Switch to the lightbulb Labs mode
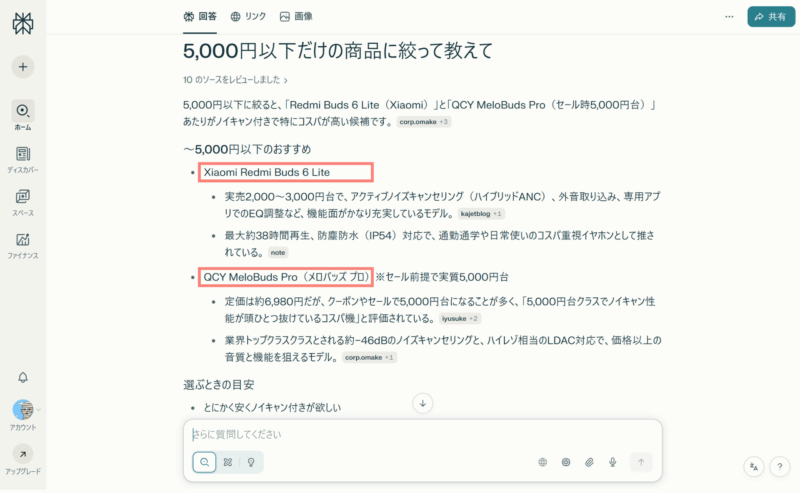Image resolution: width=800 pixels, height=493 pixels. [x=251, y=462]
